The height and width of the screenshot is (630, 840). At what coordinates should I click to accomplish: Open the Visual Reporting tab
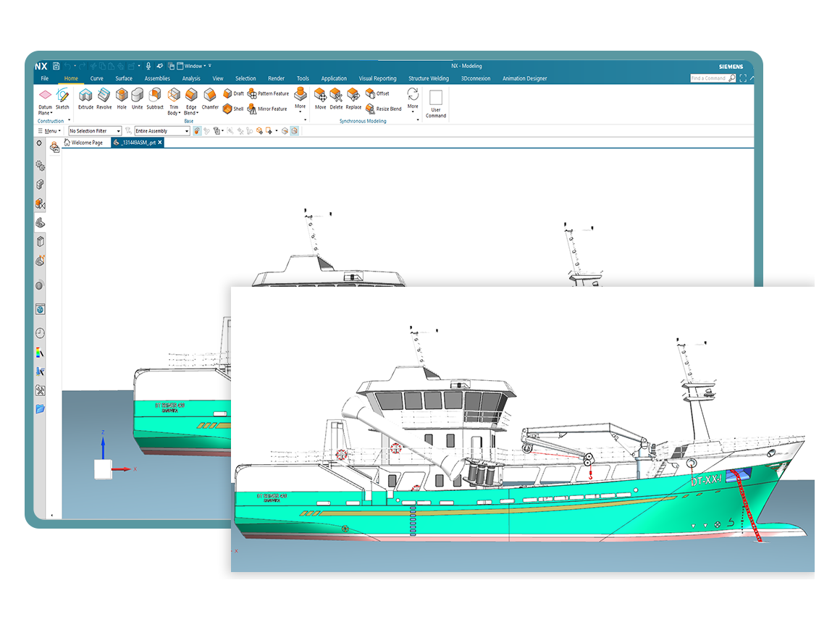click(378, 78)
